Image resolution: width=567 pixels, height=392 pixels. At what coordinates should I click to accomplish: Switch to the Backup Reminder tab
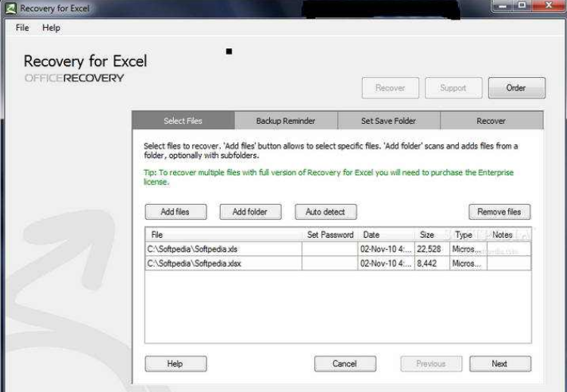tap(286, 121)
